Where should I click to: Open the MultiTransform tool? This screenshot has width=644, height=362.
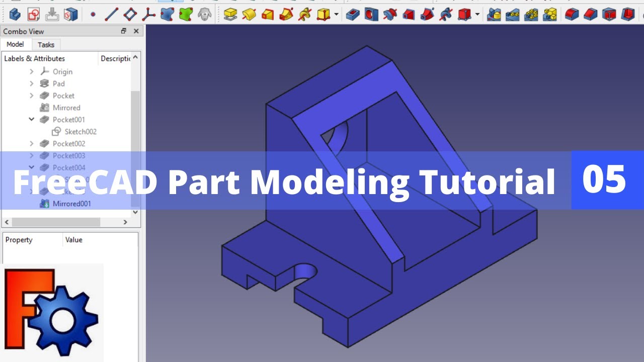point(549,14)
